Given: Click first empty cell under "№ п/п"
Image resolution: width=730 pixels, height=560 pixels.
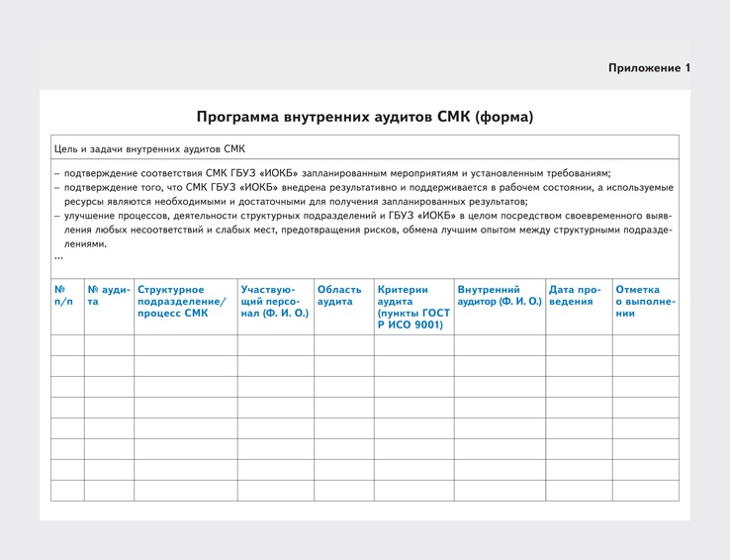Looking at the screenshot, I should pos(67,345).
